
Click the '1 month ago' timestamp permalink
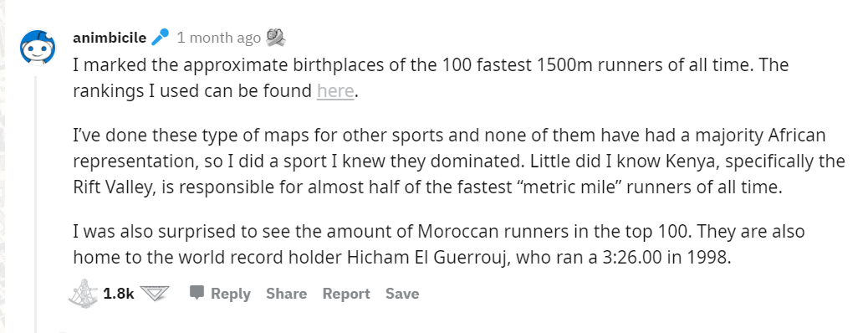click(218, 38)
